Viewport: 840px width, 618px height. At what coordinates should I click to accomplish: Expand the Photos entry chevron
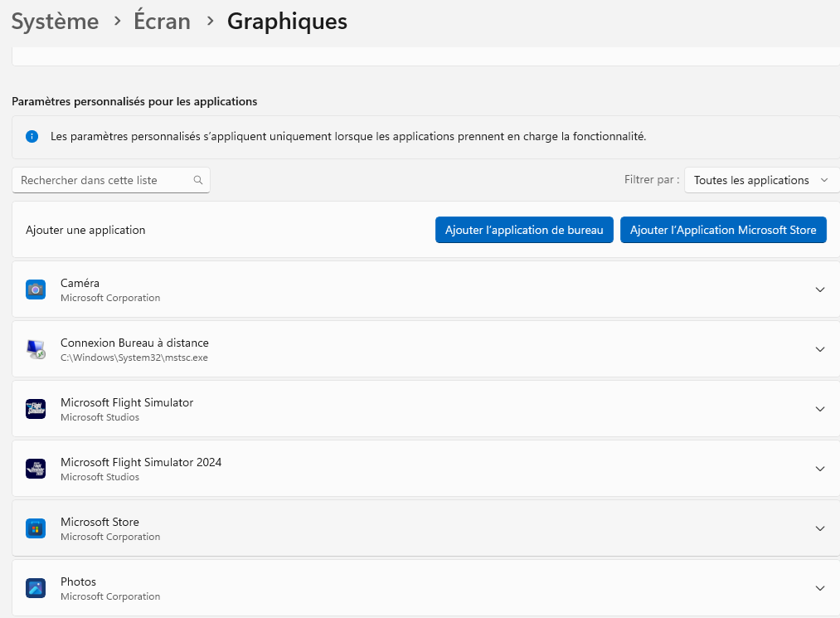click(820, 588)
